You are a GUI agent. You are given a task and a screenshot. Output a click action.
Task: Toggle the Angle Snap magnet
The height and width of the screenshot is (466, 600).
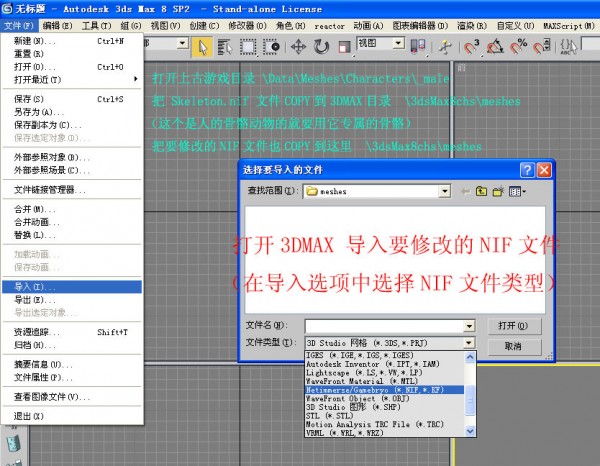point(495,46)
